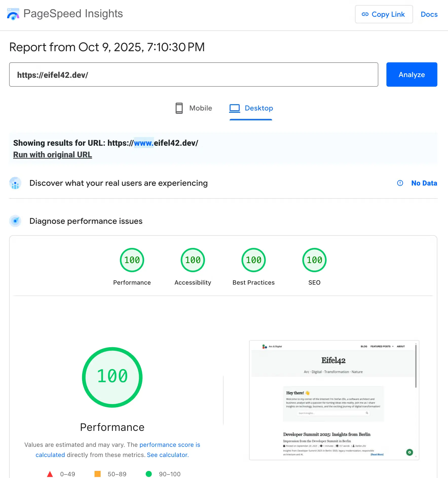Select the Desktop tab

click(251, 108)
